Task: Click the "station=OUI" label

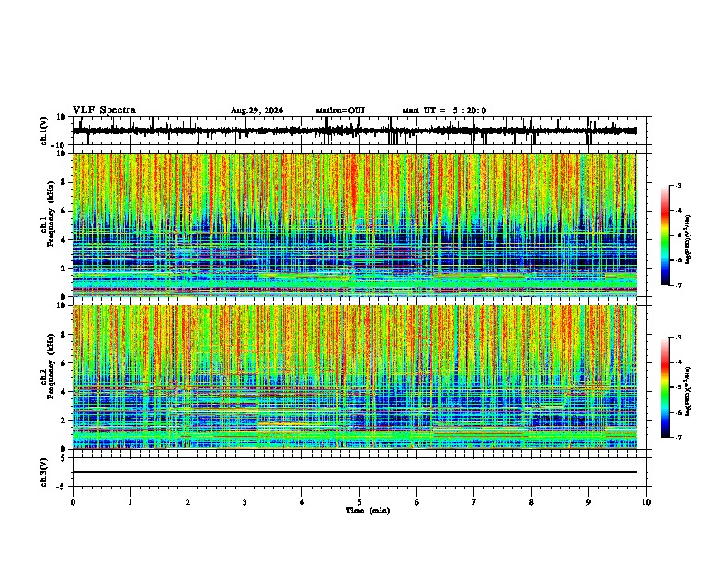Action: click(340, 110)
